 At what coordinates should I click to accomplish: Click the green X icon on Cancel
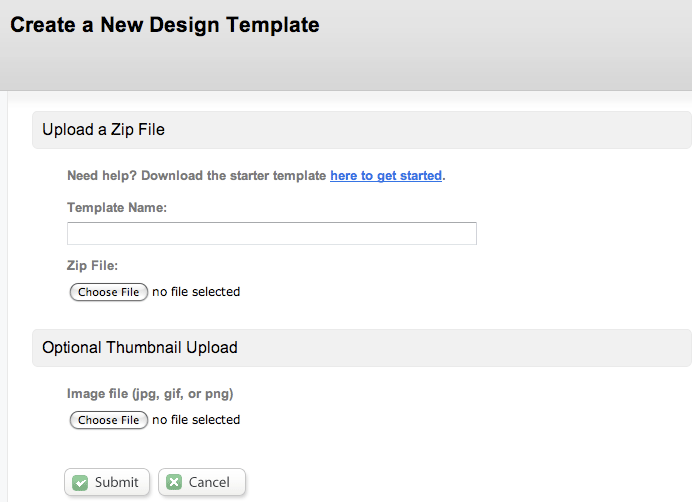pyautogui.click(x=174, y=482)
